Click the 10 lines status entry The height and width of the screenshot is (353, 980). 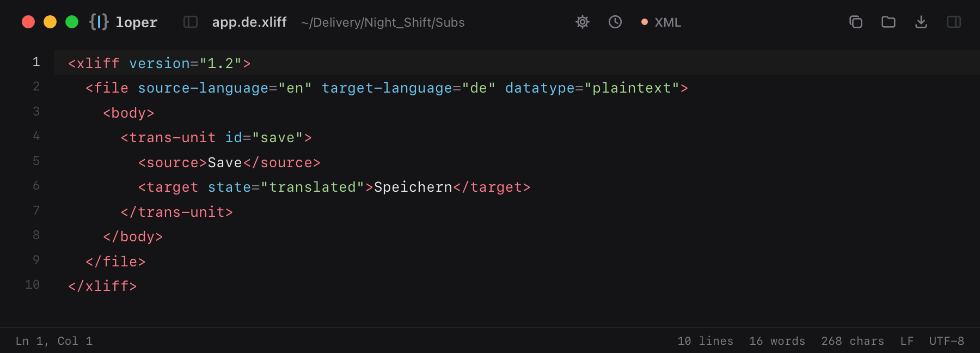coord(706,341)
